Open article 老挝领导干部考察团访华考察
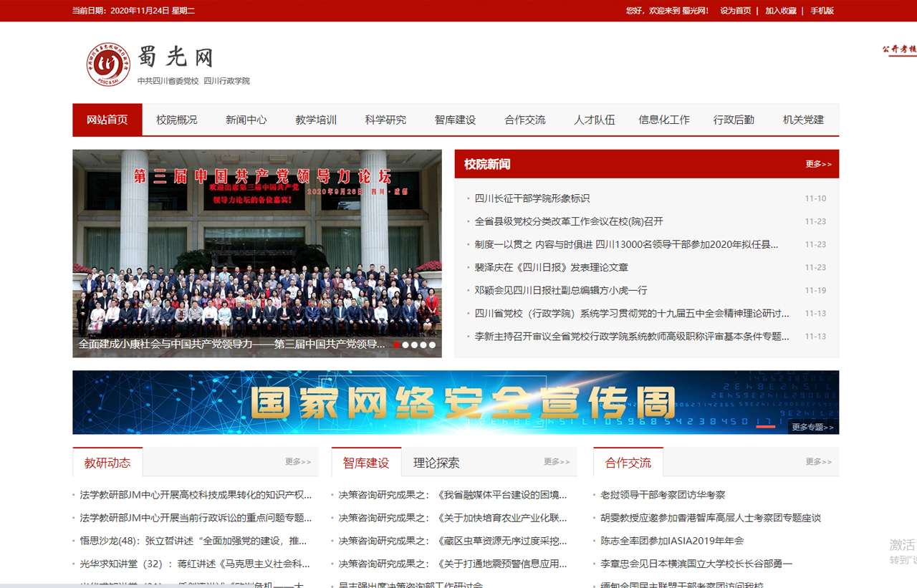The width and height of the screenshot is (917, 588). 663,495
